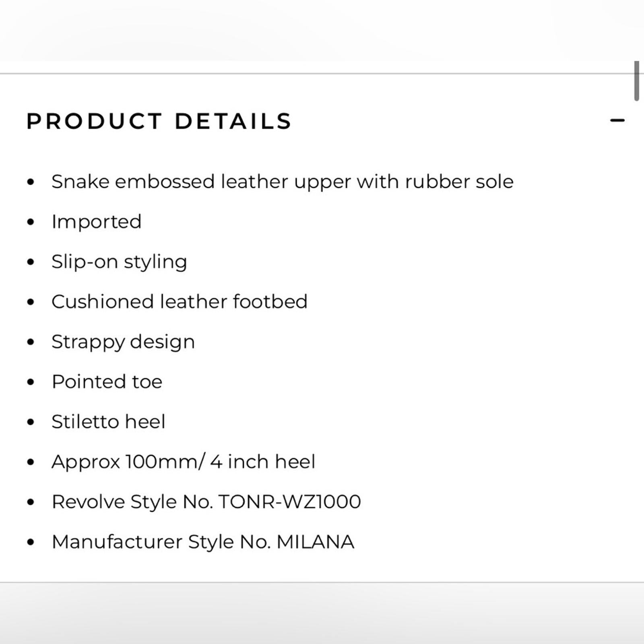Click the Slip-on styling detail
This screenshot has height=644, width=644.
pyautogui.click(x=119, y=262)
